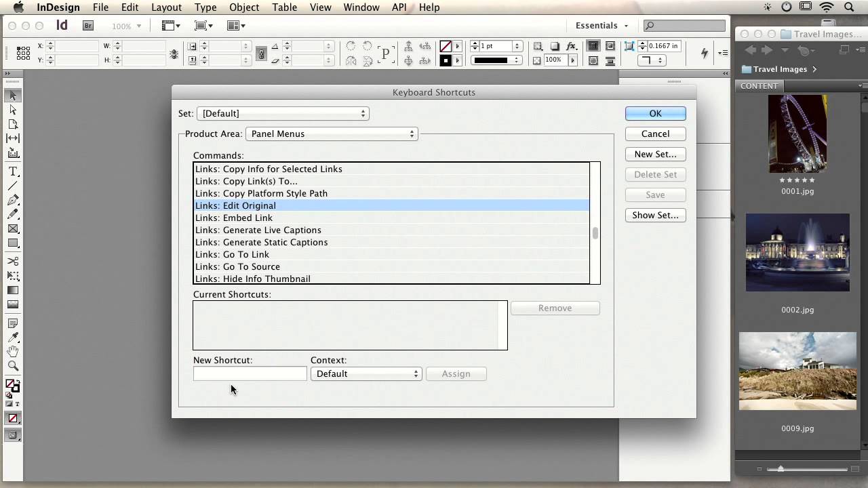This screenshot has width=868, height=488.
Task: Click in the New Shortcut field
Action: [x=250, y=373]
